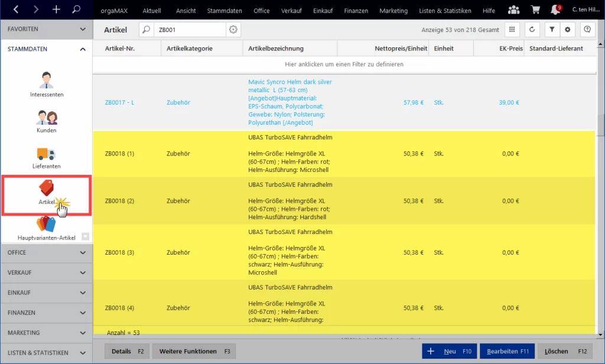Sort by EK-Preis column header
Screen dimensions: 605x364
tap(499, 48)
